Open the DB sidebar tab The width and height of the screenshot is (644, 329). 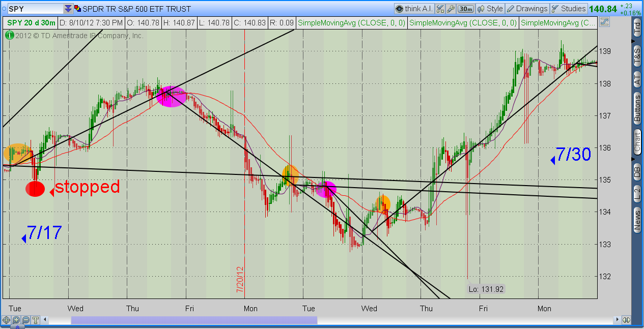tap(637, 171)
